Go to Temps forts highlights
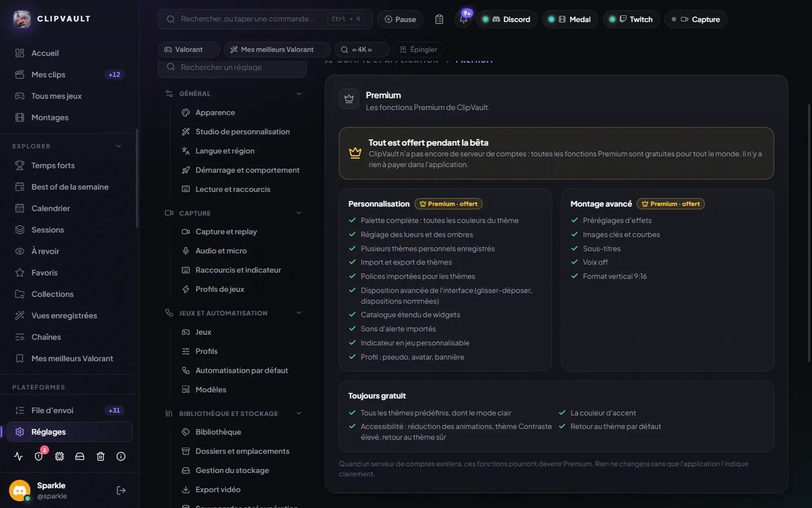This screenshot has height=508, width=812. (69, 165)
